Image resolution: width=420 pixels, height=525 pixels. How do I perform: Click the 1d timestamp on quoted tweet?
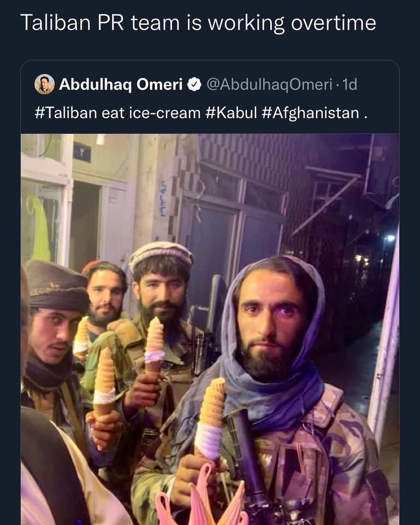(x=350, y=84)
